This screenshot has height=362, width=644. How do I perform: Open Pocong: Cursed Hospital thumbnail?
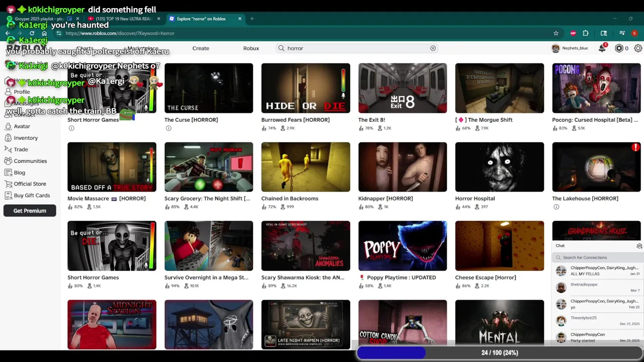tap(596, 88)
